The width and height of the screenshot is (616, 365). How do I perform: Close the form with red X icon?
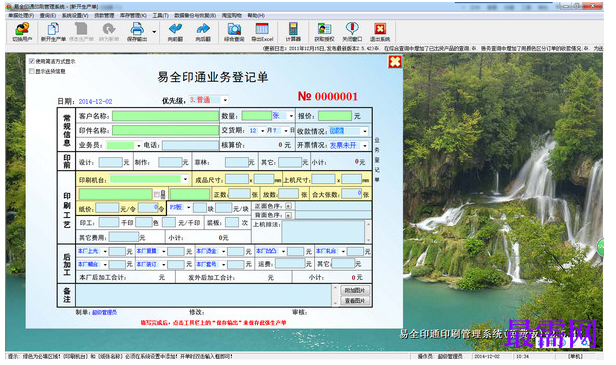point(395,62)
